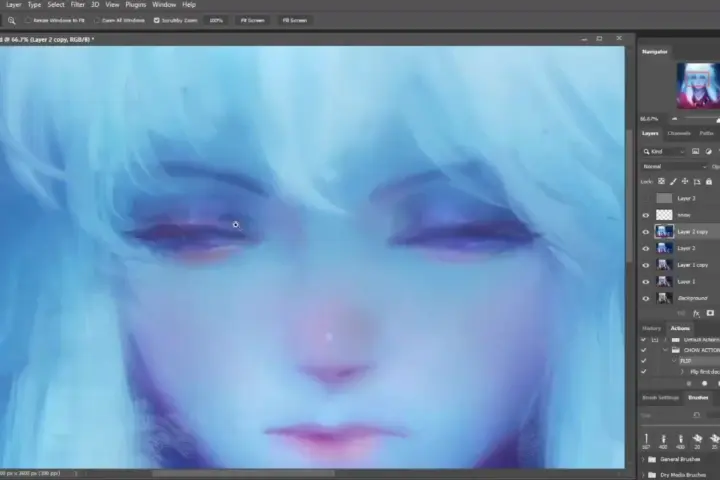Show the hidden Layer 3 via its visibility box
Viewport: 720px width, 480px height.
pos(646,198)
